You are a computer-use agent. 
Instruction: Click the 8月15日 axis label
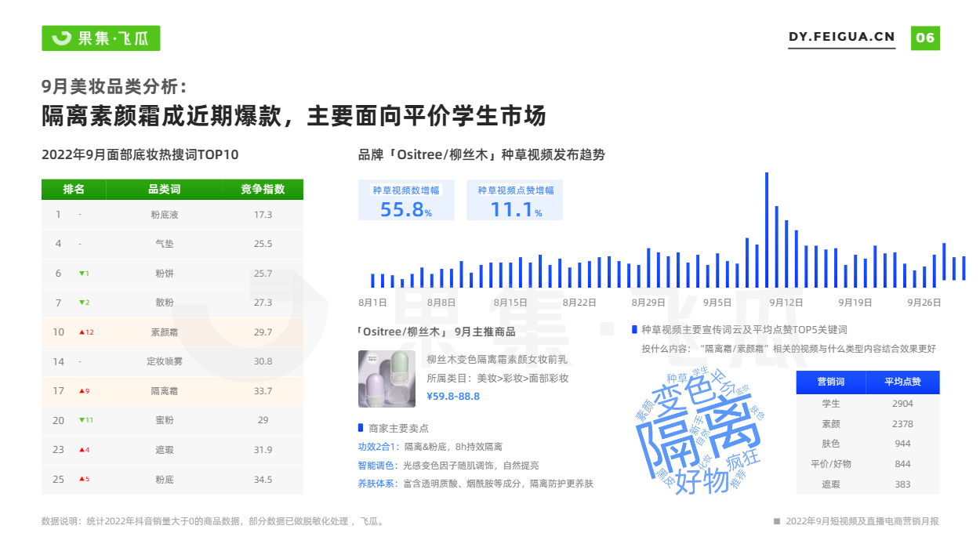click(510, 303)
